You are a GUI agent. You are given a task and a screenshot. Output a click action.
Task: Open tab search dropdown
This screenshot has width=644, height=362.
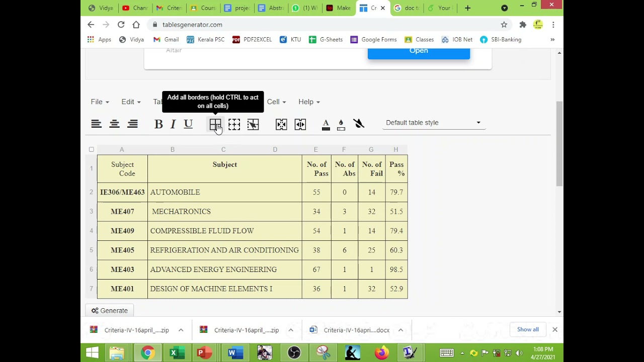504,8
